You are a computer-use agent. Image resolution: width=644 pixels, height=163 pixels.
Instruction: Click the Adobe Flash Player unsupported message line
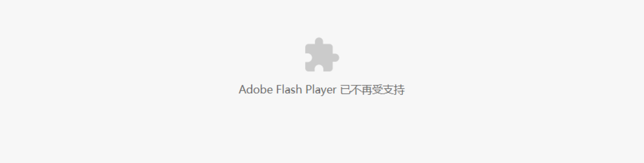322,90
